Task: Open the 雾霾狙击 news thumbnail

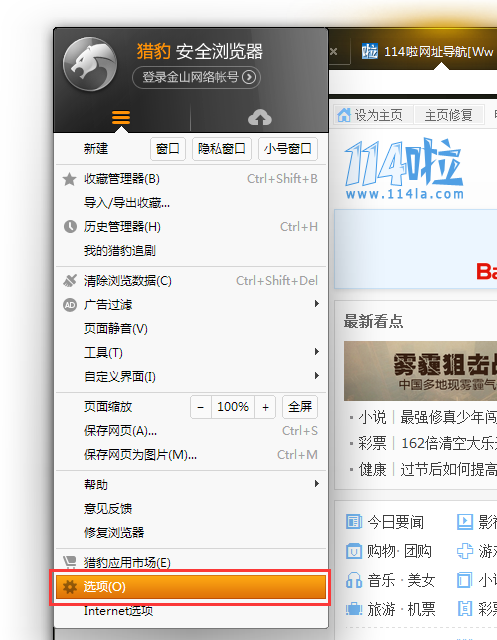Action: (420, 371)
